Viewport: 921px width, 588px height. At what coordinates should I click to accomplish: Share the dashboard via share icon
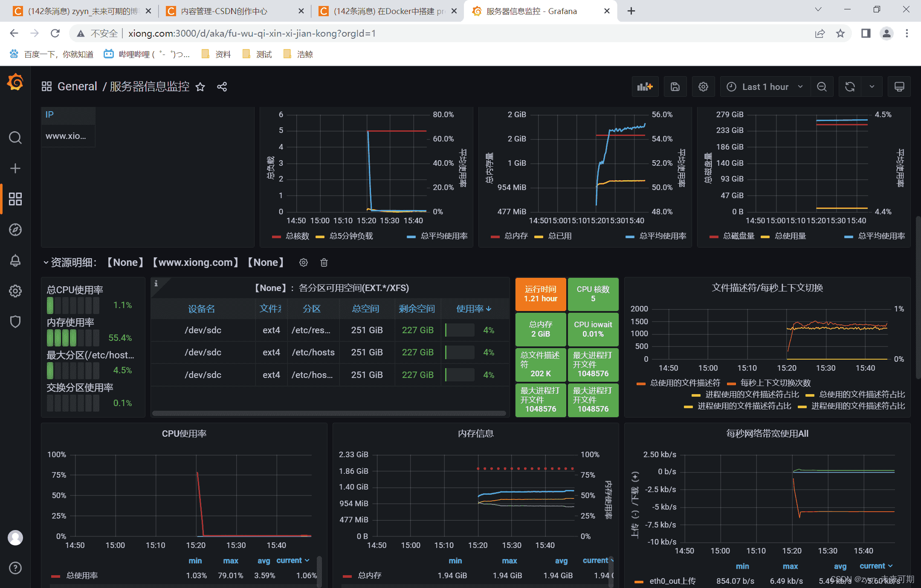222,87
